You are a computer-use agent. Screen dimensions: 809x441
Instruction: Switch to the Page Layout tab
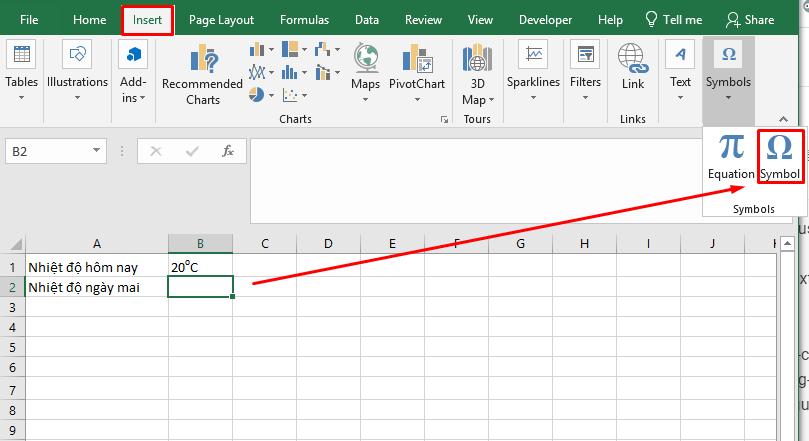click(x=221, y=20)
